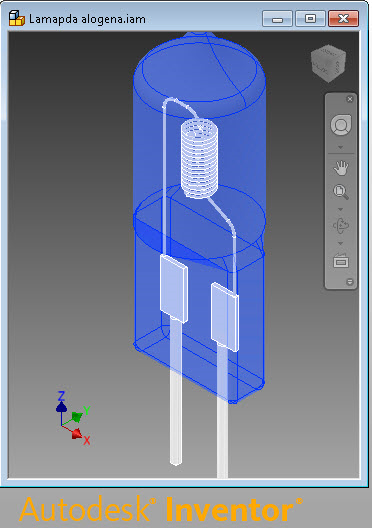Select the Orbit tool
This screenshot has width=372, height=528.
(341, 226)
